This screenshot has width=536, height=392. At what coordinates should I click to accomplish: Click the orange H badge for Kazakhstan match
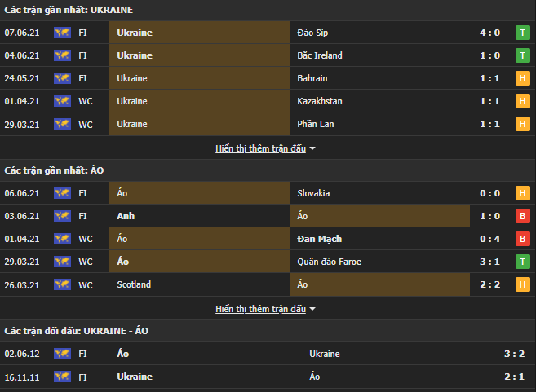point(522,101)
